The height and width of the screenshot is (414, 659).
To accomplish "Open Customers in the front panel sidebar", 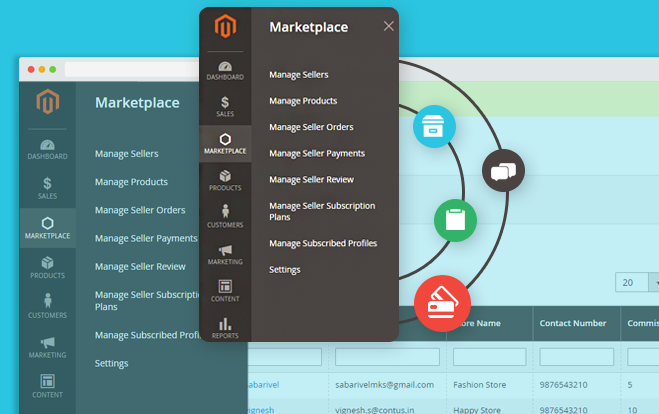I will (x=225, y=217).
